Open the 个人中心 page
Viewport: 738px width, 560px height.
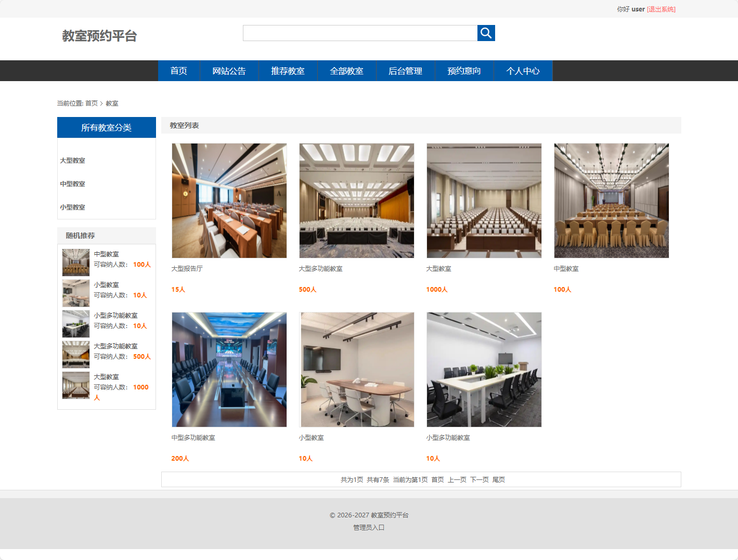tap(523, 71)
